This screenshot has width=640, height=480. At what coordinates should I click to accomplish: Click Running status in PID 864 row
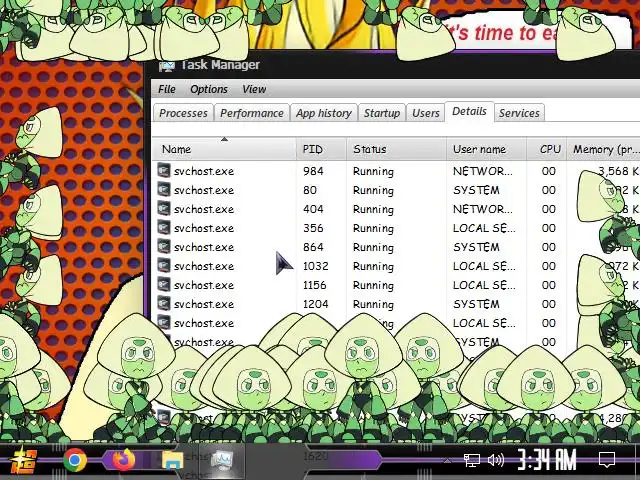pyautogui.click(x=373, y=247)
